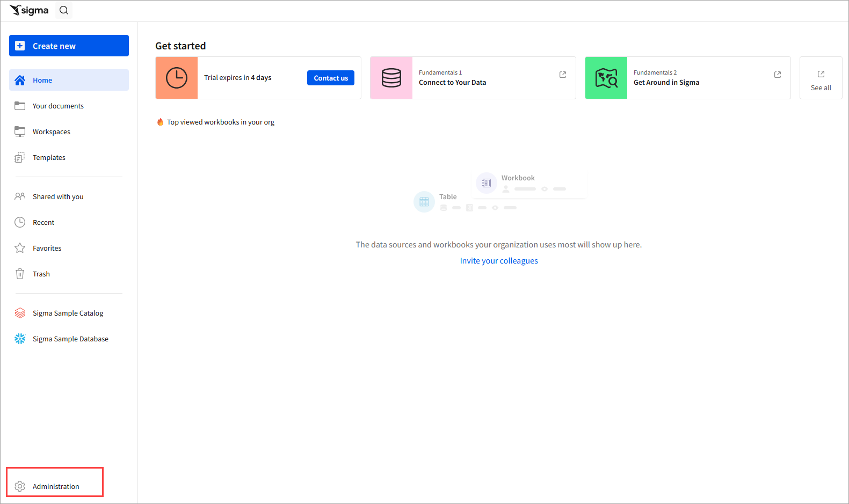Open Recent items
Image resolution: width=849 pixels, height=504 pixels.
(69, 222)
